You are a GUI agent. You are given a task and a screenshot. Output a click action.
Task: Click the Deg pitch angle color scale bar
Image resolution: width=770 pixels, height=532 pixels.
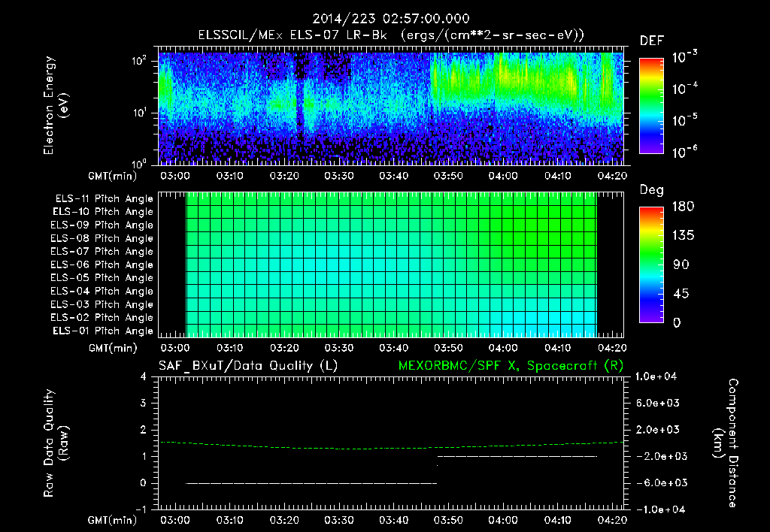[x=651, y=265]
